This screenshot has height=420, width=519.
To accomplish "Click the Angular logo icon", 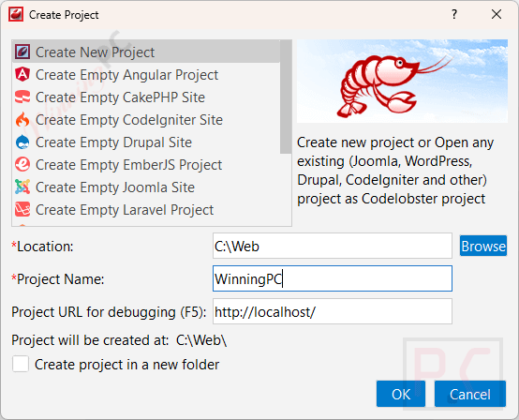I will (x=22, y=74).
